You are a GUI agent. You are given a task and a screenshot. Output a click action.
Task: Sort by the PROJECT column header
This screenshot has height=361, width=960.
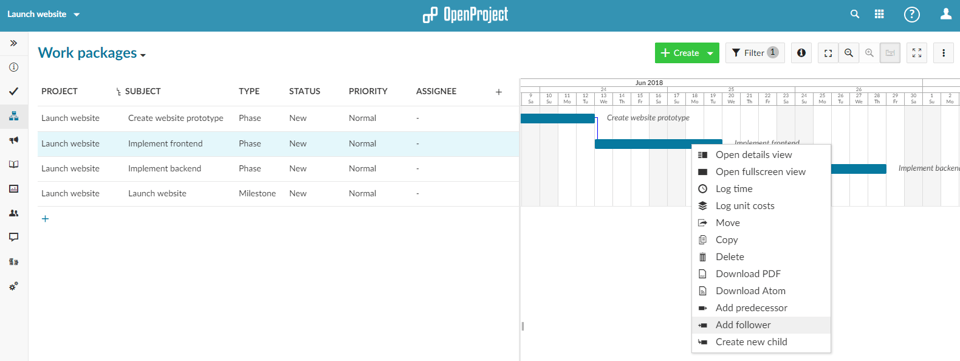(x=59, y=91)
